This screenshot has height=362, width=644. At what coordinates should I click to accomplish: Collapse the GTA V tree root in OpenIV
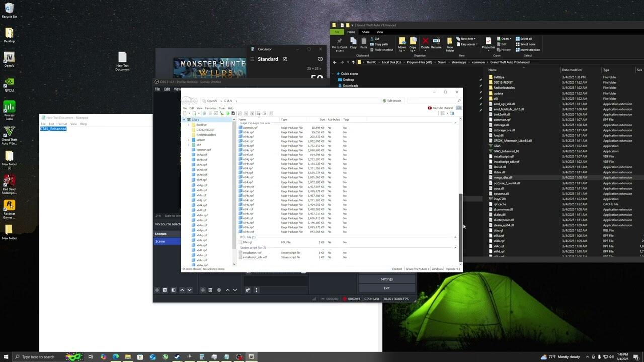[184, 120]
